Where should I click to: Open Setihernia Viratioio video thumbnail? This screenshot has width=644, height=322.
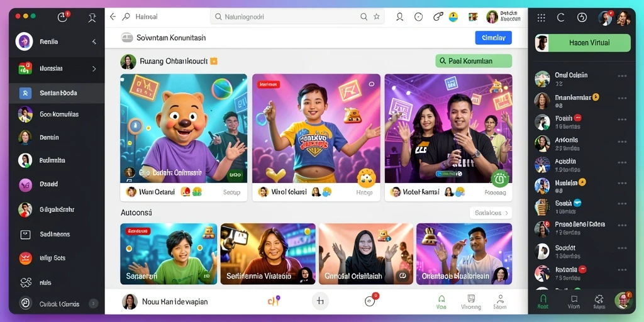[x=268, y=254]
